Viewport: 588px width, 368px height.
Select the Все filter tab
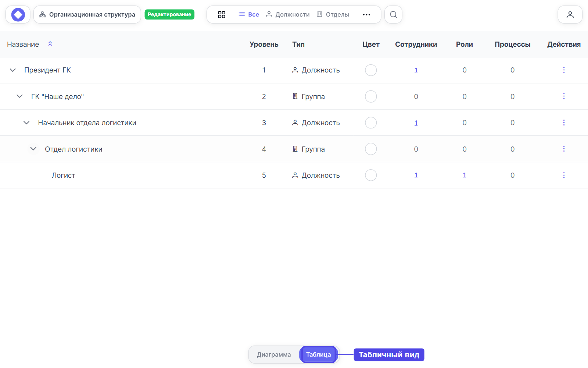(x=249, y=15)
